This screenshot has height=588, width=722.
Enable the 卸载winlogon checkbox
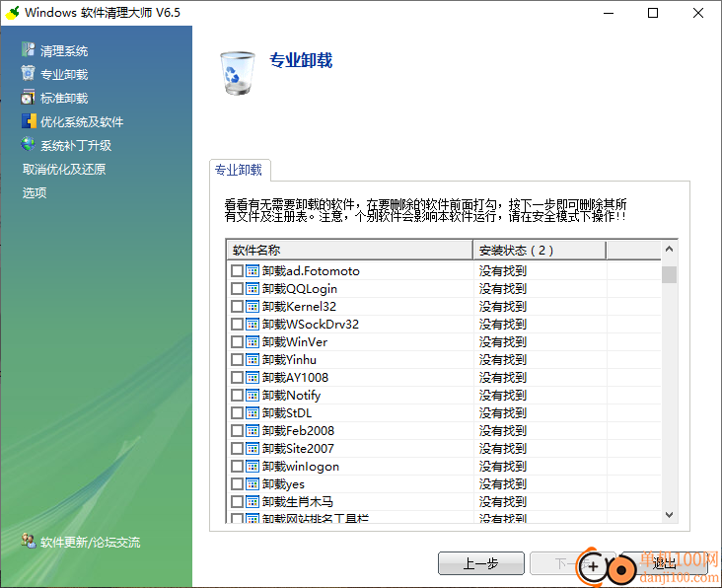237,467
